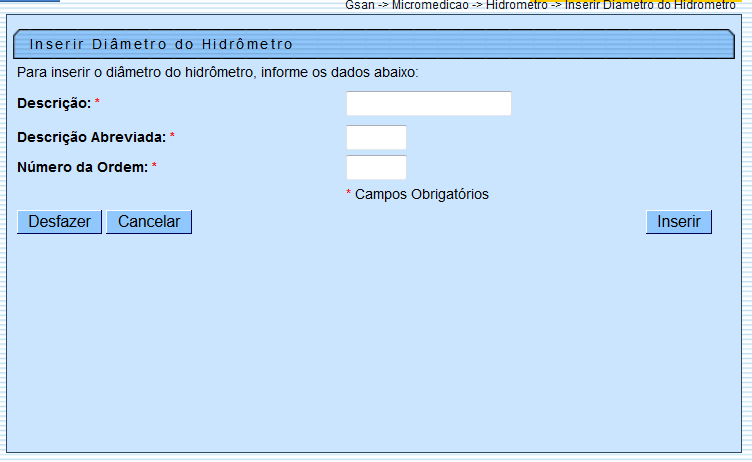Click the instruction text 'Para inserir o diâmetro'
The width and height of the screenshot is (752, 462).
[217, 72]
